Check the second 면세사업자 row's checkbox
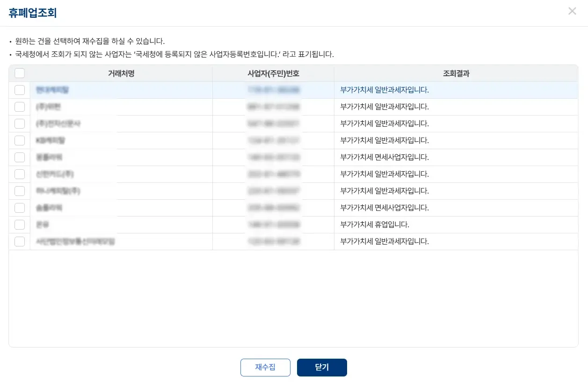The width and height of the screenshot is (588, 383). [19, 208]
